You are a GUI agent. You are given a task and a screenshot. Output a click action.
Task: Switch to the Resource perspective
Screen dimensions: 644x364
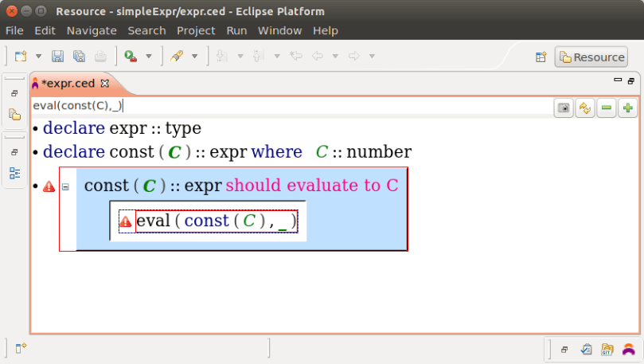pos(591,57)
